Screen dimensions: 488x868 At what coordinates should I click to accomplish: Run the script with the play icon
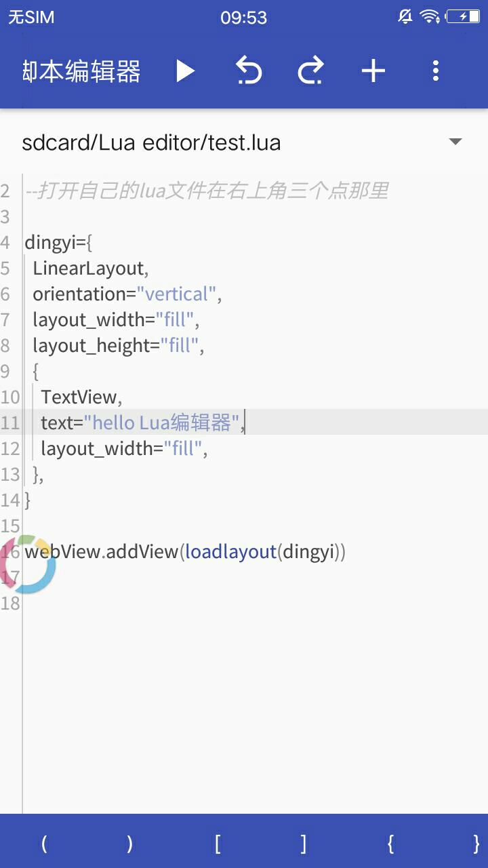tap(185, 71)
